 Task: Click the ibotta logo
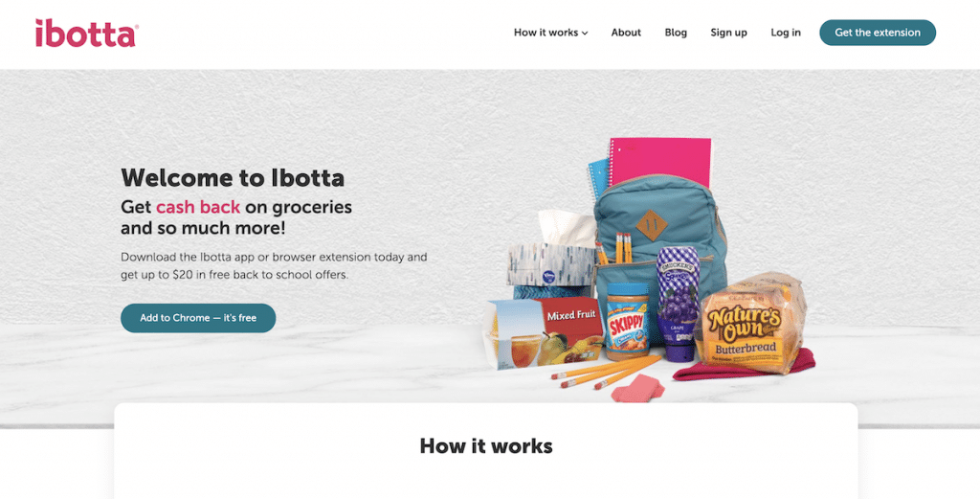[87, 34]
